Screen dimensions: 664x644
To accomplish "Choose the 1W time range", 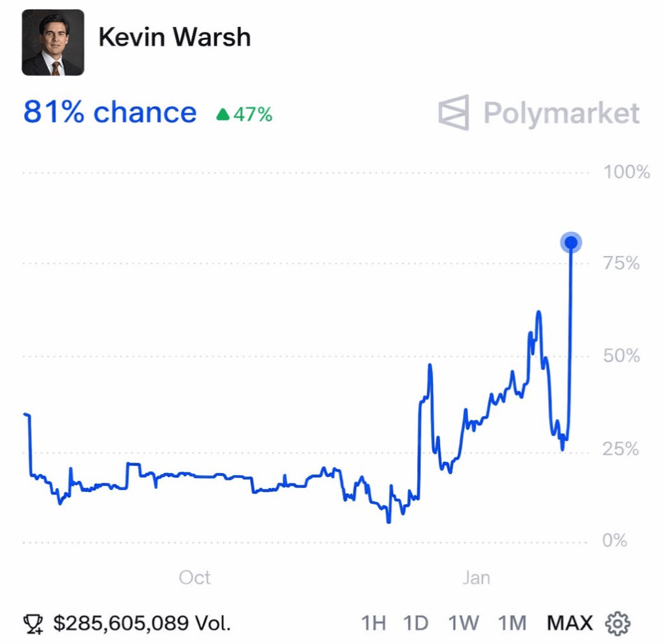I will (x=464, y=622).
